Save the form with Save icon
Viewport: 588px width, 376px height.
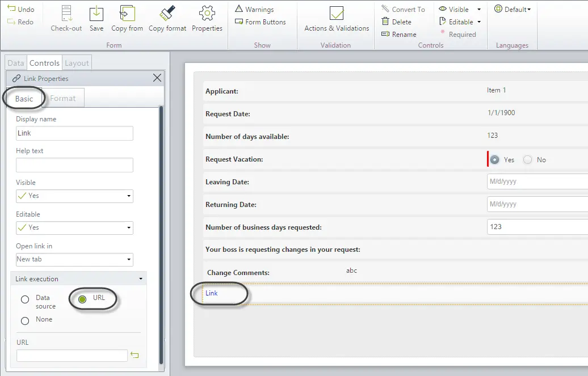click(x=96, y=14)
